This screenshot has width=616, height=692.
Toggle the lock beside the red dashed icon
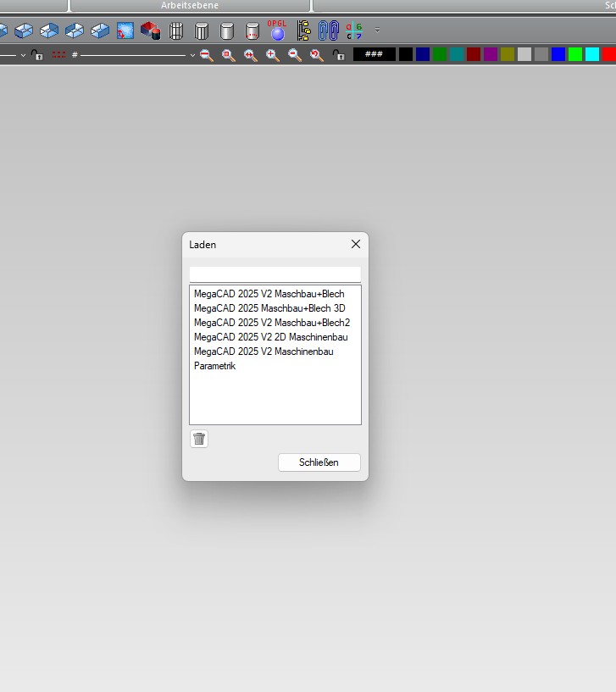tap(37, 55)
